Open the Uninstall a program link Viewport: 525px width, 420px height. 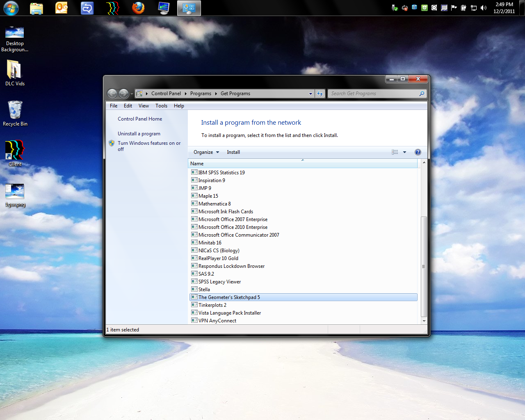[x=139, y=134]
